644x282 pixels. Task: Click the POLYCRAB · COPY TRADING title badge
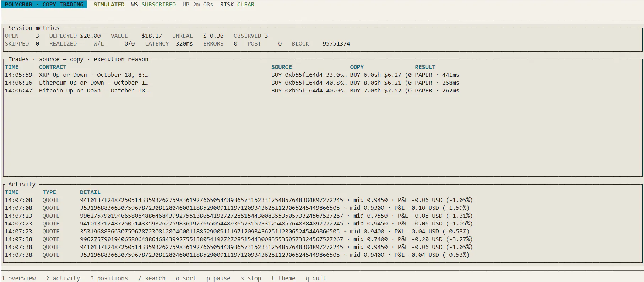click(x=44, y=5)
